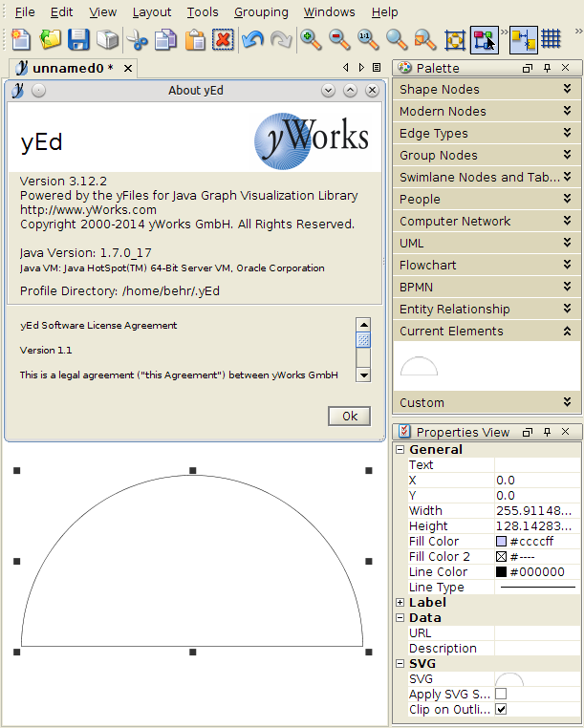Float the Properties View panel
This screenshot has width=584, height=728.
[528, 433]
